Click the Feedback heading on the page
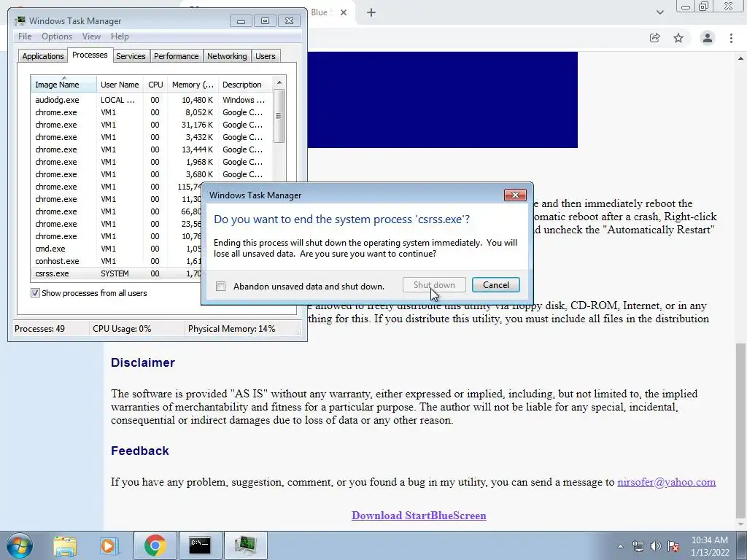The height and width of the screenshot is (560, 747). tap(140, 451)
